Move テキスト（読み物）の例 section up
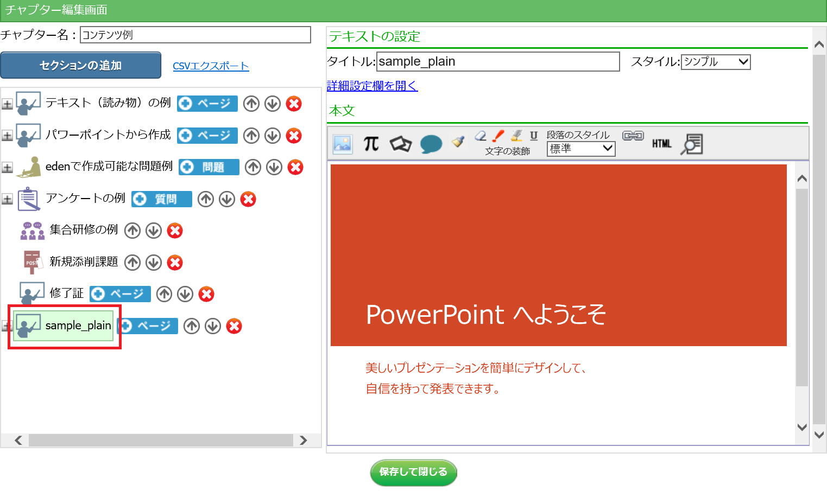The height and width of the screenshot is (504, 827). (251, 104)
